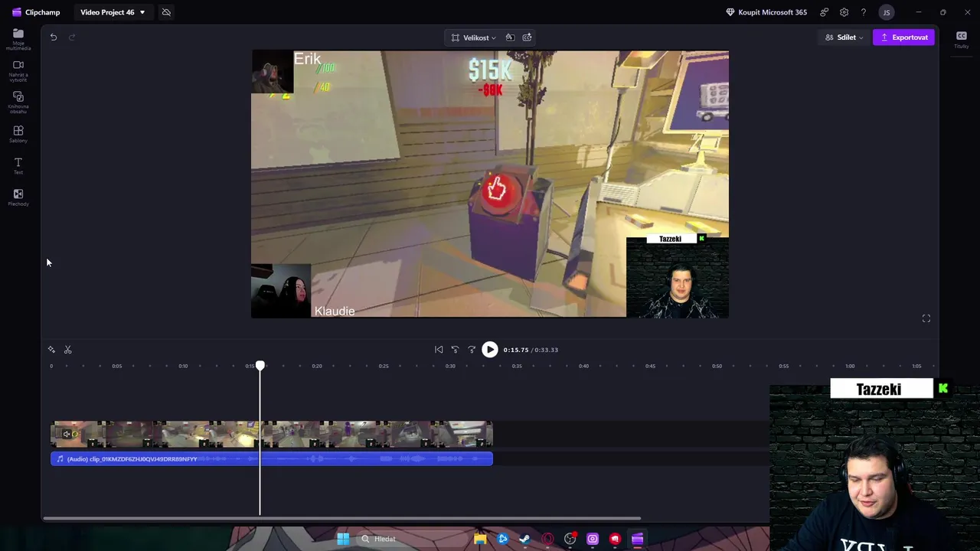This screenshot has width=980, height=551.
Task: Open the Šablony templates panel
Action: tap(18, 134)
